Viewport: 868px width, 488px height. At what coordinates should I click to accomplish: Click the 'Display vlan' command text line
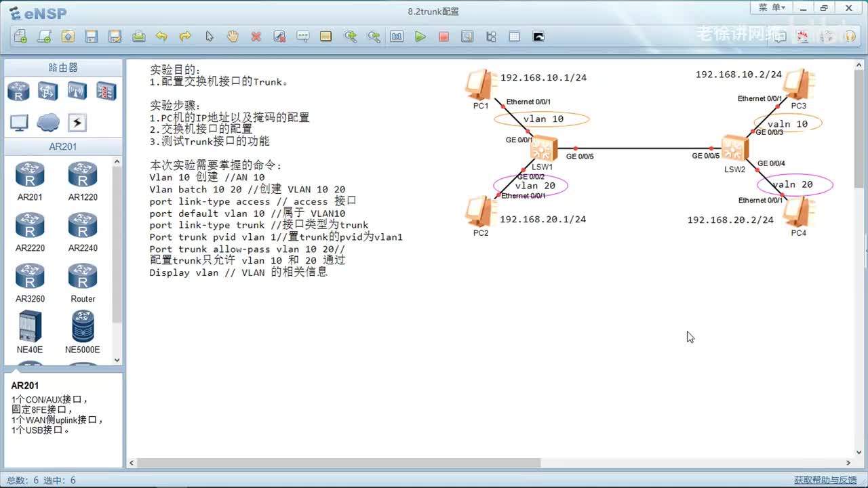[x=239, y=272]
